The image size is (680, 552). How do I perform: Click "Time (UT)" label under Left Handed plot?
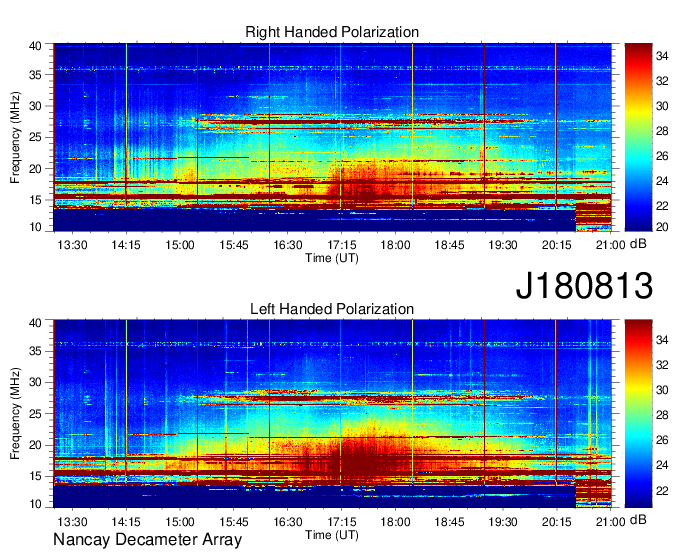tap(332, 535)
